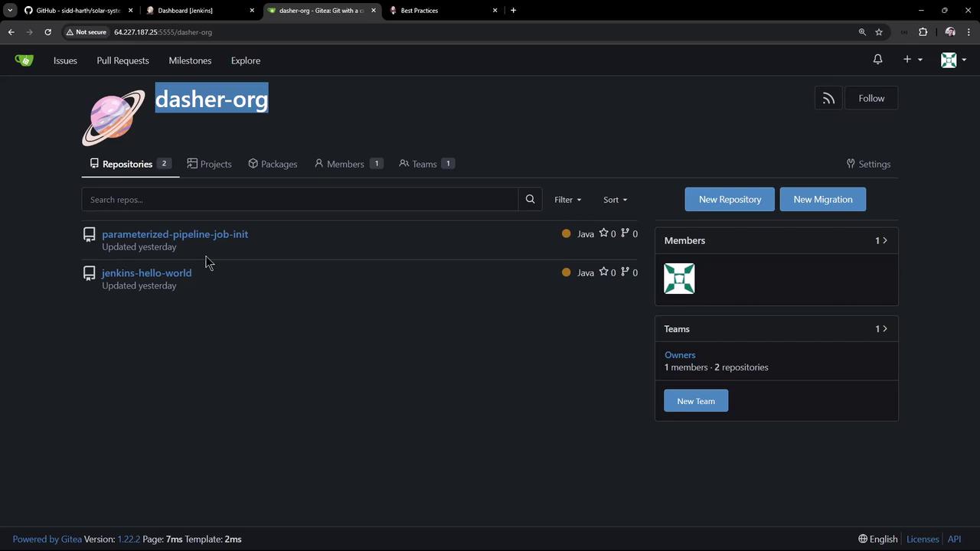Open a new browser tab
The width and height of the screenshot is (980, 551).
click(513, 11)
